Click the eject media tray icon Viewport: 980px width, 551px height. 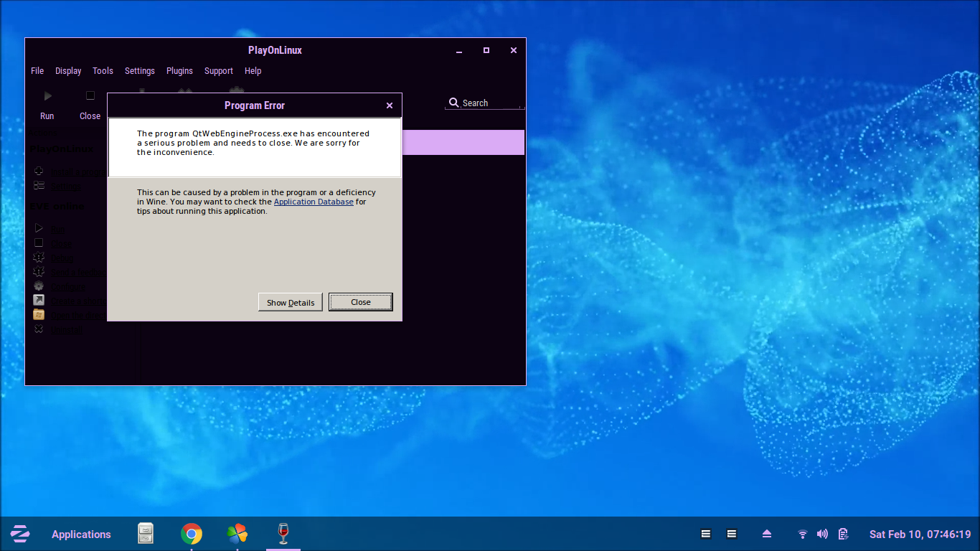[766, 534]
